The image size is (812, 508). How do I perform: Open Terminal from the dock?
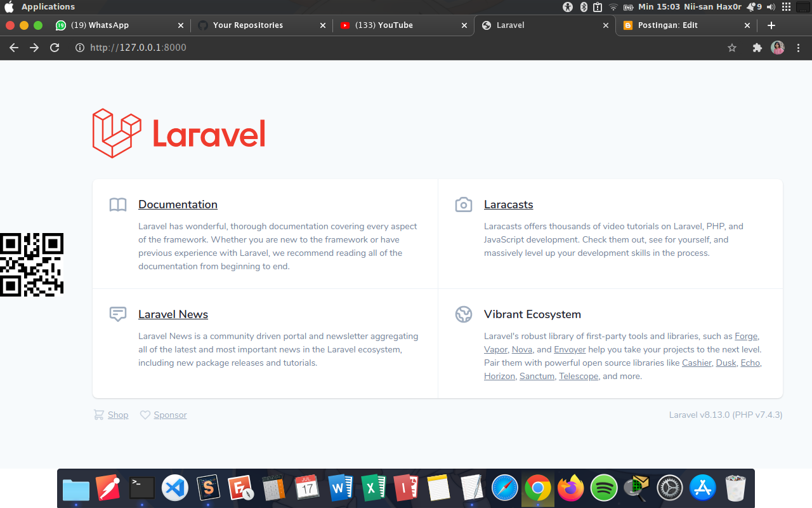pos(141,488)
